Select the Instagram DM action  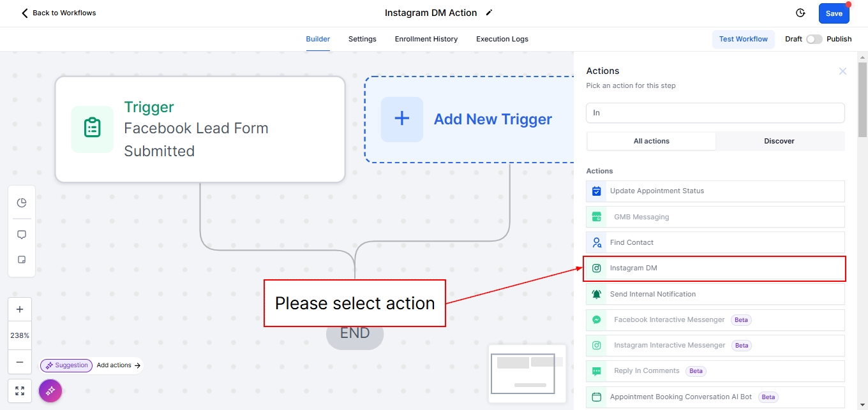pyautogui.click(x=715, y=268)
